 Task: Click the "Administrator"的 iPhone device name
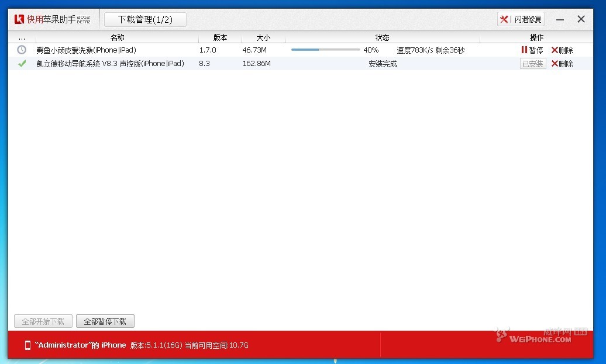coord(80,345)
